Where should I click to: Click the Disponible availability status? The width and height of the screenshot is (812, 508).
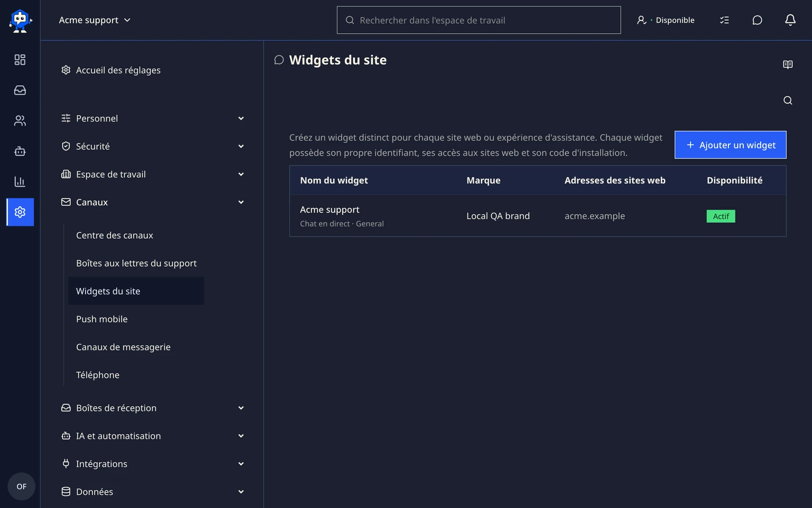tap(666, 20)
